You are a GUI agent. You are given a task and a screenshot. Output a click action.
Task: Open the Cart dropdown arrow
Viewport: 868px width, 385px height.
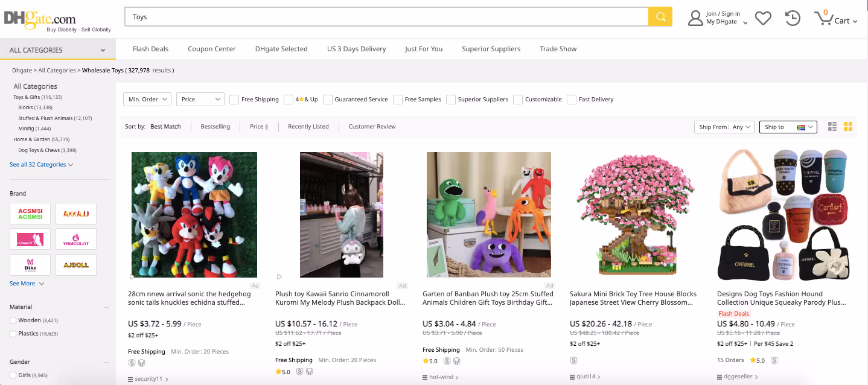855,22
